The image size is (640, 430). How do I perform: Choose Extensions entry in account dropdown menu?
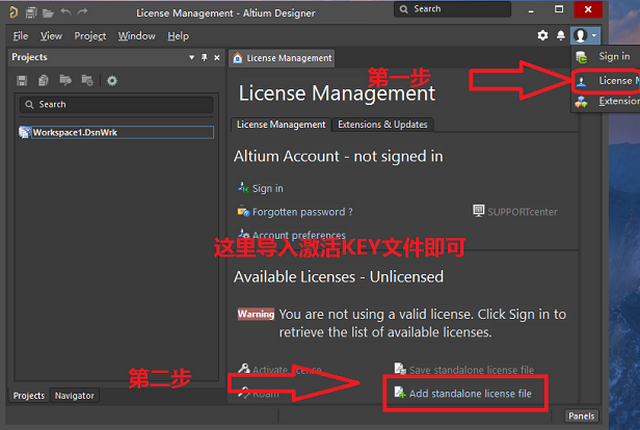(619, 101)
